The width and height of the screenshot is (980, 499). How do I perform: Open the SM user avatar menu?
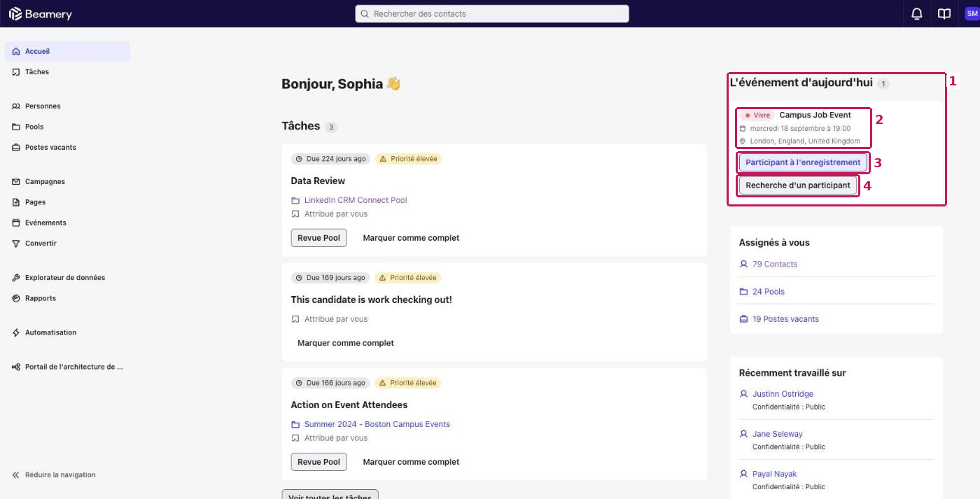click(x=972, y=14)
